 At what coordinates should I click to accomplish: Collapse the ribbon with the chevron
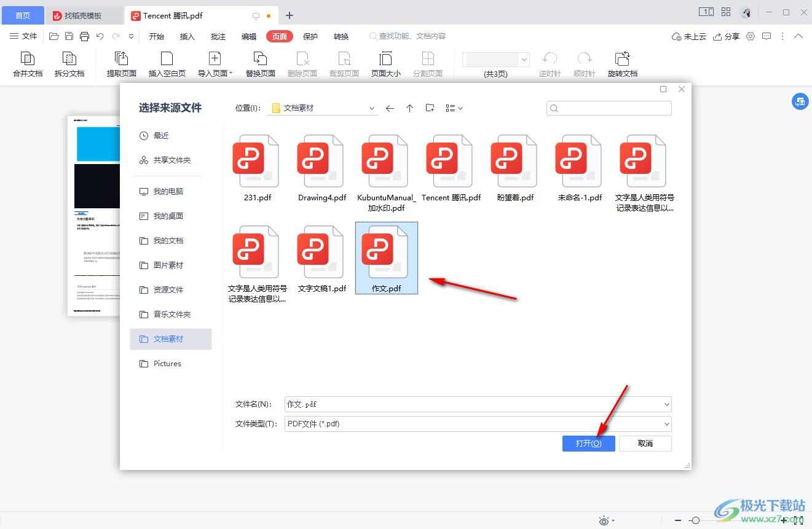pyautogui.click(x=798, y=36)
